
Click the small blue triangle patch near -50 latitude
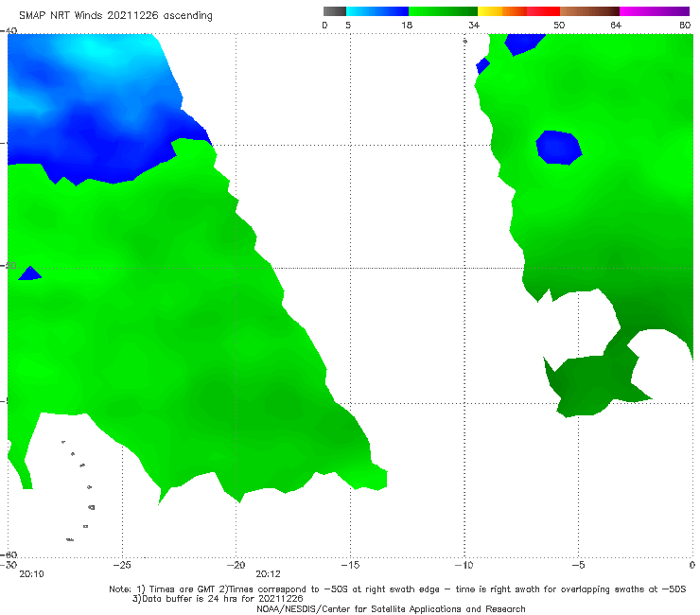coord(30,273)
